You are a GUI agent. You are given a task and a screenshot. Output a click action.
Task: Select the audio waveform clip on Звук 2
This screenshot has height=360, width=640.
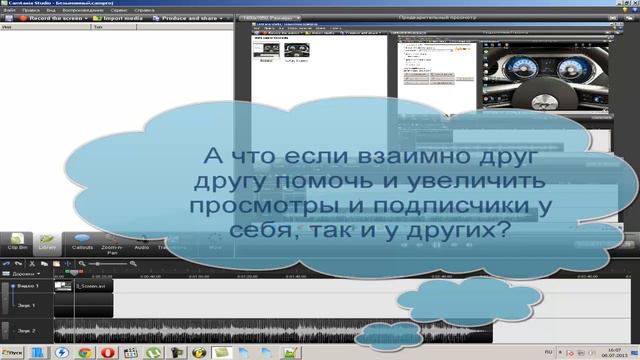point(273,331)
